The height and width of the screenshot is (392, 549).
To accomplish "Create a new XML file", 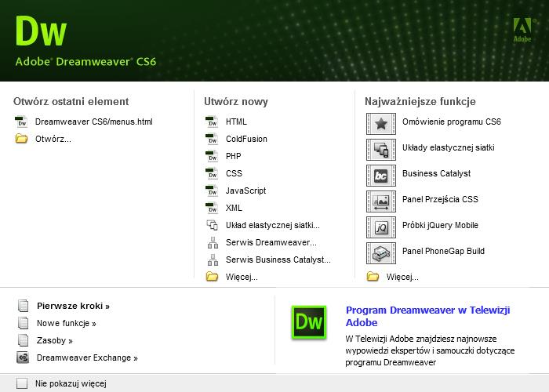I will point(234,208).
